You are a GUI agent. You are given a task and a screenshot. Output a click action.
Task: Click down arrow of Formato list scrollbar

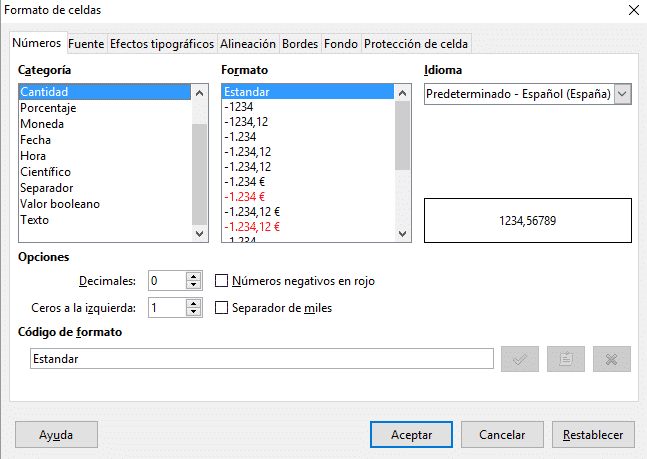point(403,234)
